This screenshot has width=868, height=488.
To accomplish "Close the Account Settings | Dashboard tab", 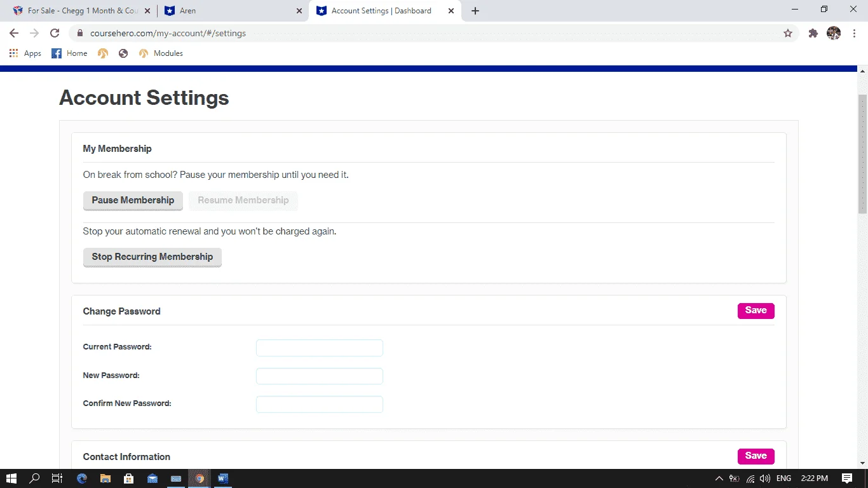I will coord(451,11).
